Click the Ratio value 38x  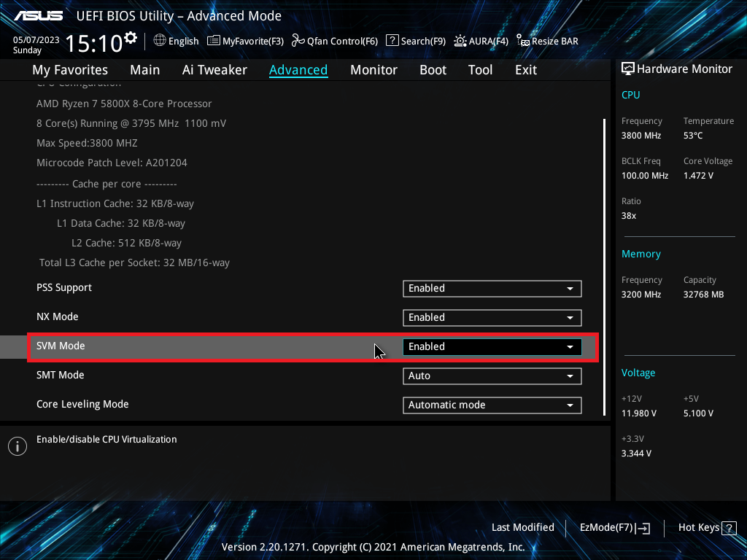628,216
